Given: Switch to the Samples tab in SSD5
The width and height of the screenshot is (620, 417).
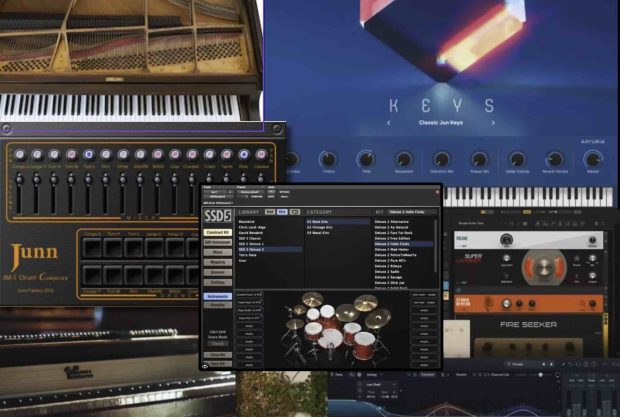Looking at the screenshot, I should click(x=217, y=305).
